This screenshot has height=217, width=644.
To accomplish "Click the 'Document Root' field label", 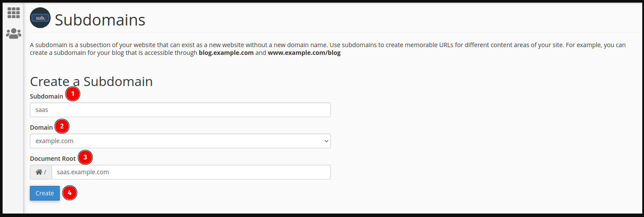I will tap(53, 159).
